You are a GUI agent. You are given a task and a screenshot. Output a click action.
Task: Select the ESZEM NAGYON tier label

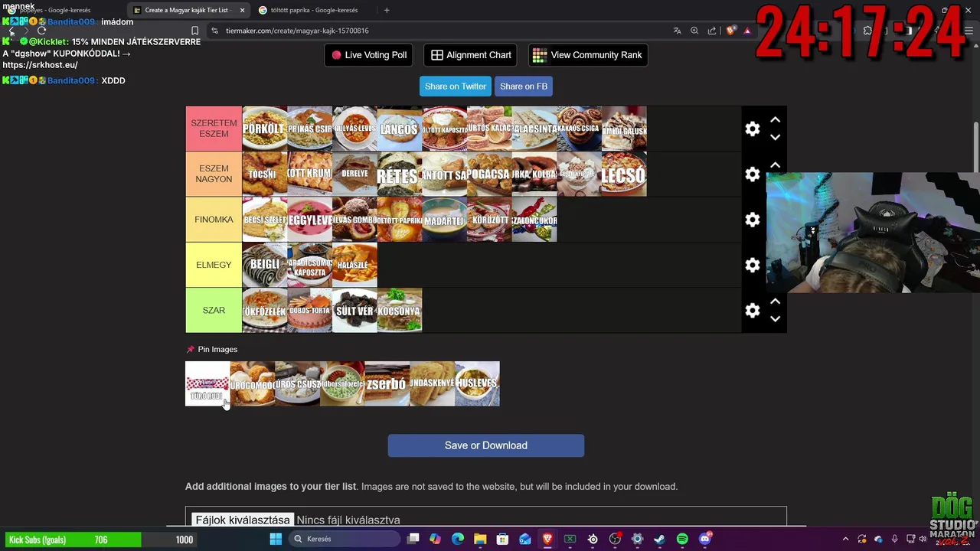(214, 174)
